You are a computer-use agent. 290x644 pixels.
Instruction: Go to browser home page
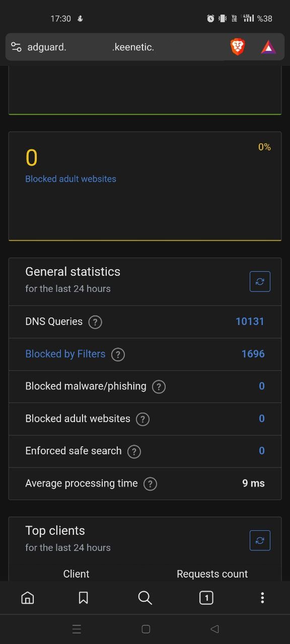coord(28,598)
